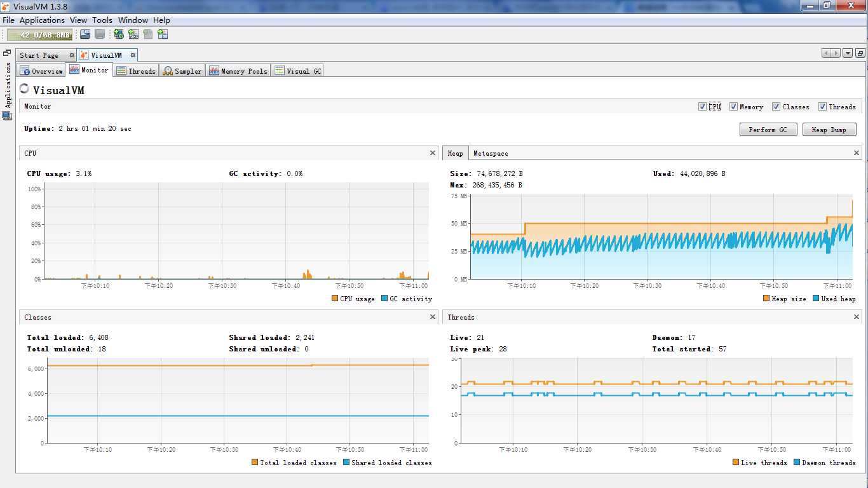Viewport: 868px width, 488px height.
Task: Open the Applications menu
Action: (42, 20)
